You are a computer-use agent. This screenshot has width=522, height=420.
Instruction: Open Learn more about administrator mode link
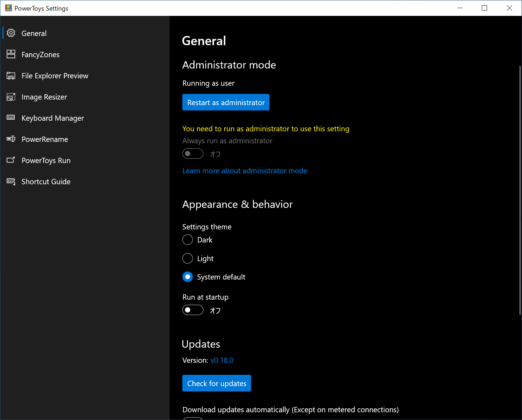[x=245, y=171]
